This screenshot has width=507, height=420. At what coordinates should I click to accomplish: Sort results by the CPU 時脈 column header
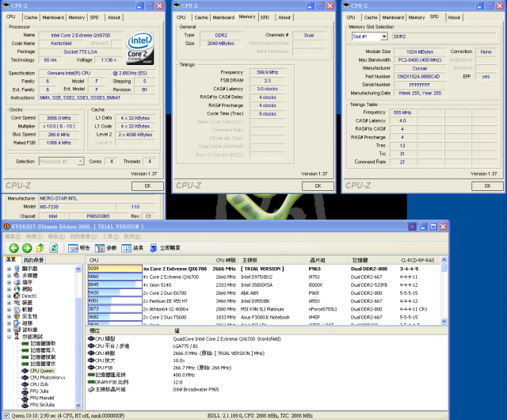pos(226,260)
